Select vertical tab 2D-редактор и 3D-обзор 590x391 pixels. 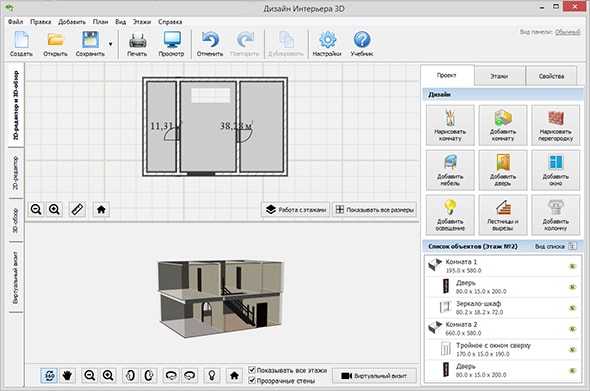click(16, 105)
